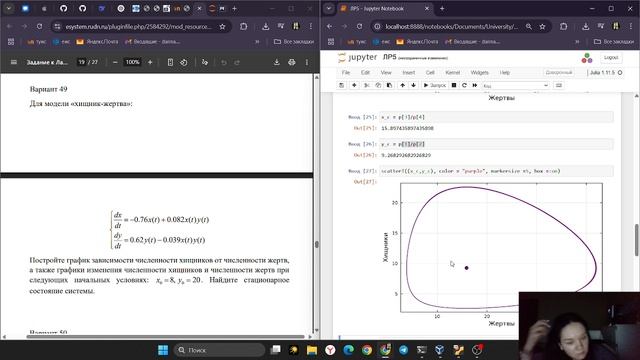Viewport: 640px width, 360px height.
Task: Click the PDF zoom level 100% field
Action: click(x=132, y=62)
